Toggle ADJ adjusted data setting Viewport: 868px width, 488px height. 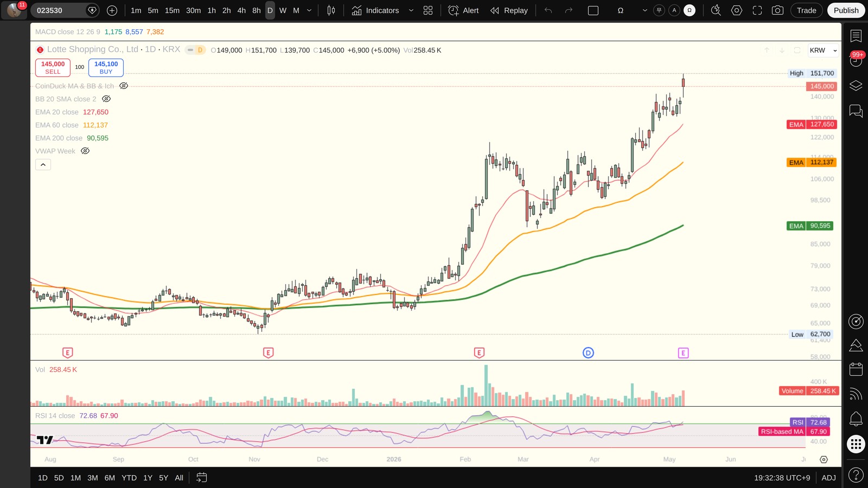point(828,478)
